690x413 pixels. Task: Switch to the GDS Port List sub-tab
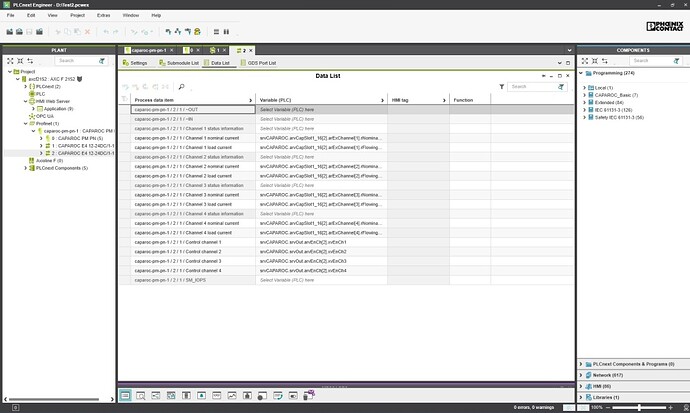point(258,63)
